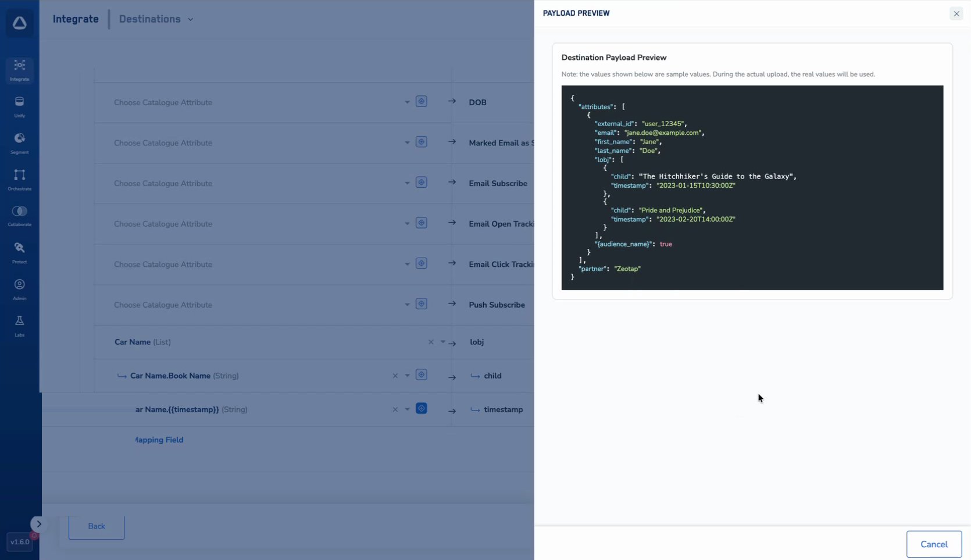The image size is (971, 560).
Task: Open catalogue attribute dropdown for Marked Email row
Action: [x=407, y=143]
